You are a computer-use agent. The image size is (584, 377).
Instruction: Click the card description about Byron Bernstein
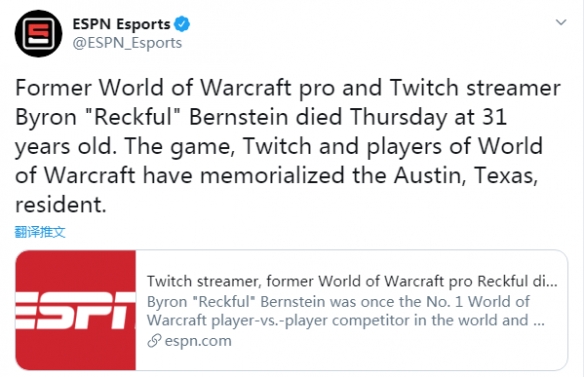(x=346, y=311)
